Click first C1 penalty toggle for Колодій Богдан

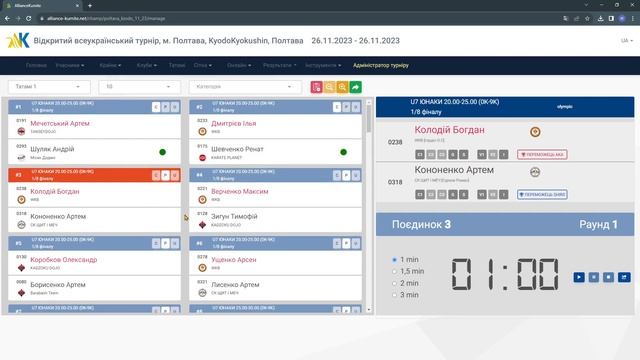(420, 154)
